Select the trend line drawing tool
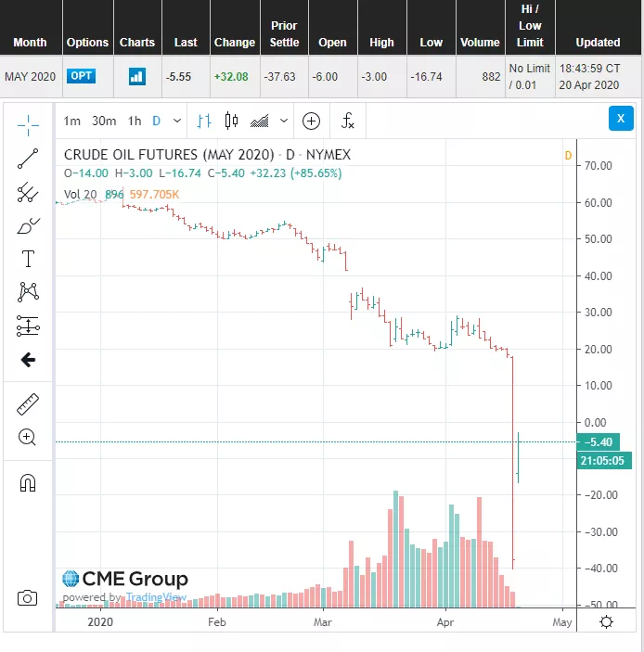644x652 pixels. [28, 159]
